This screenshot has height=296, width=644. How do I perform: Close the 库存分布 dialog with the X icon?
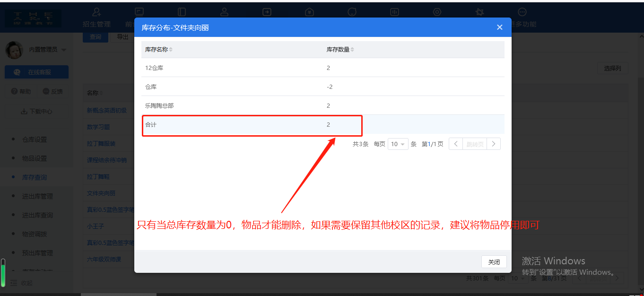tap(499, 27)
